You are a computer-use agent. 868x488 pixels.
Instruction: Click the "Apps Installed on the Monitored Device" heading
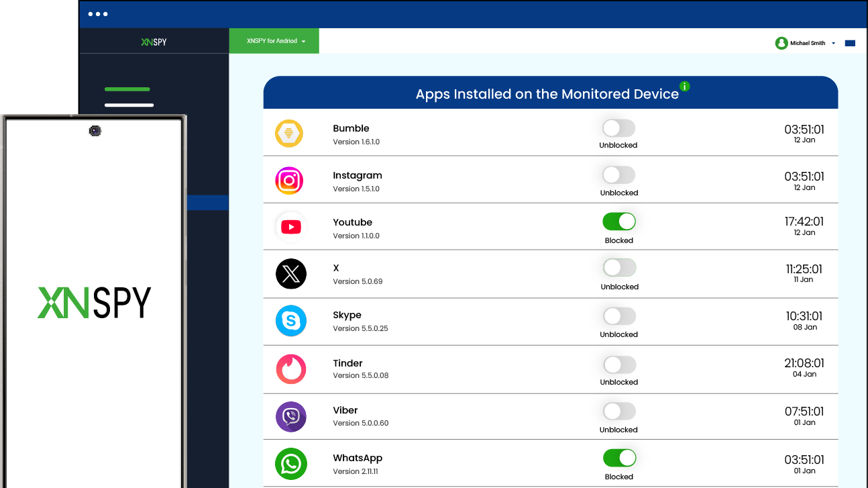[547, 94]
